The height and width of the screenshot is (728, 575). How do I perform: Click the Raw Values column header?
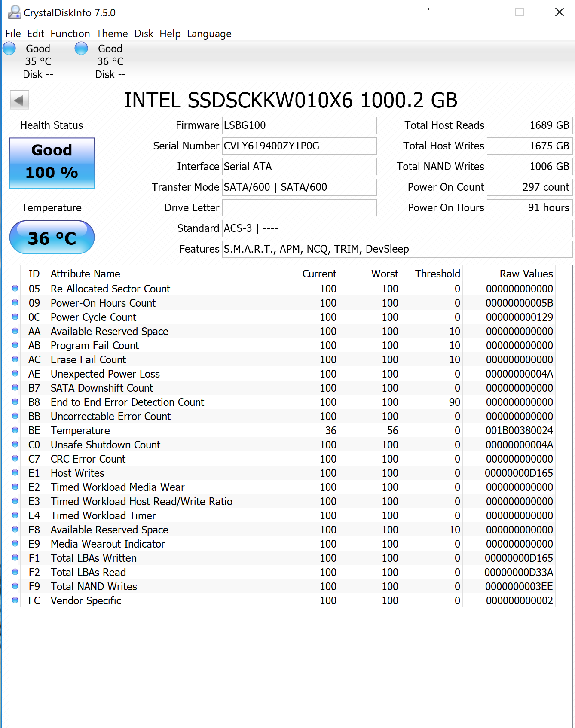point(526,274)
